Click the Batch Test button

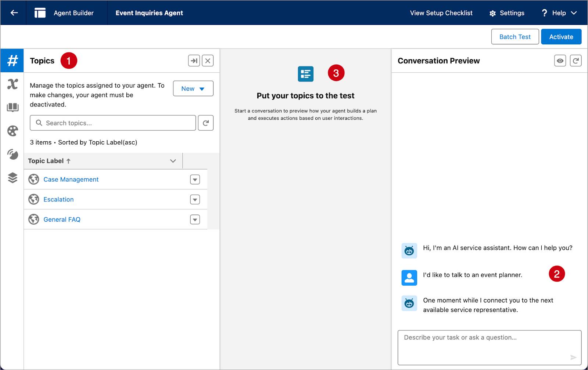point(514,37)
